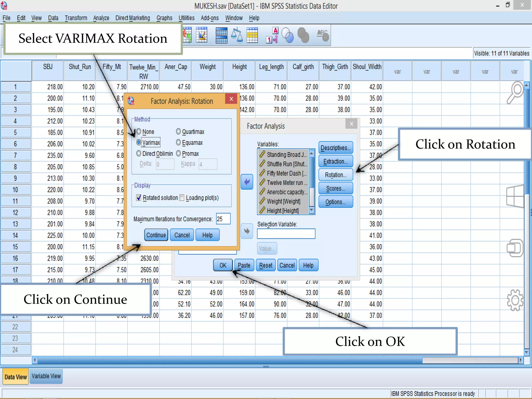Viewport: 532px width, 399px height.
Task: Toggle the Rotated solution checkbox
Action: pyautogui.click(x=139, y=198)
